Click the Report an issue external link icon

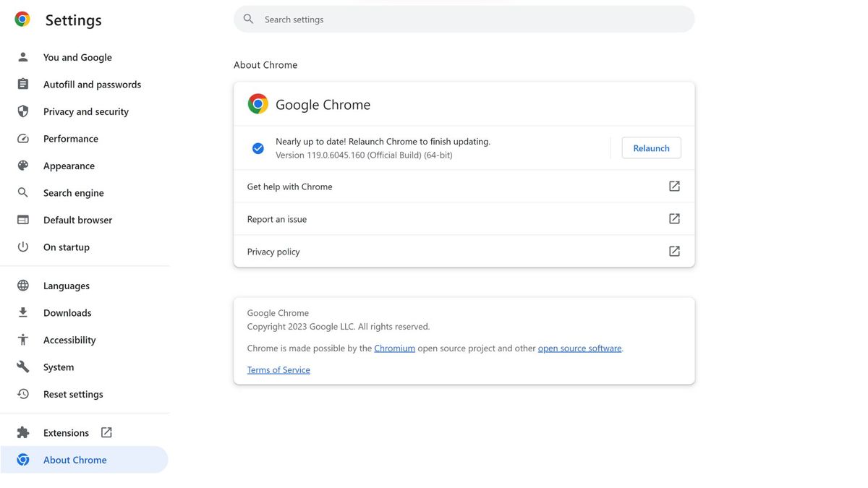(x=674, y=218)
